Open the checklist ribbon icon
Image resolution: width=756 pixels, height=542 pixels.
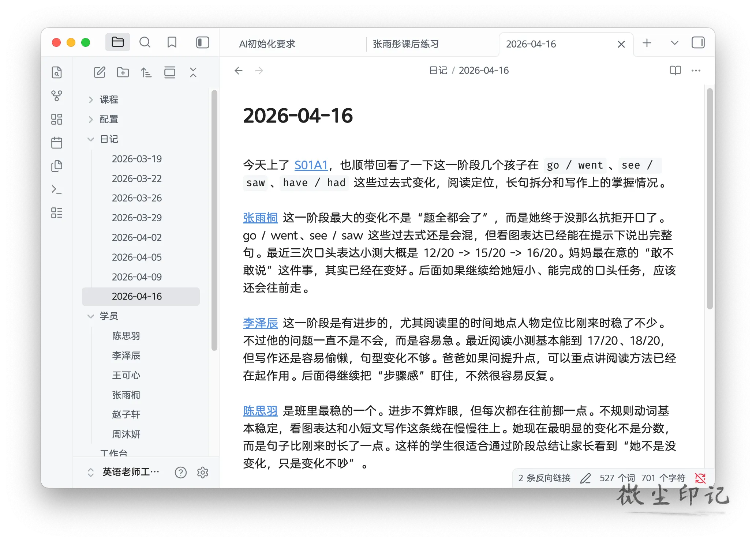coord(57,213)
